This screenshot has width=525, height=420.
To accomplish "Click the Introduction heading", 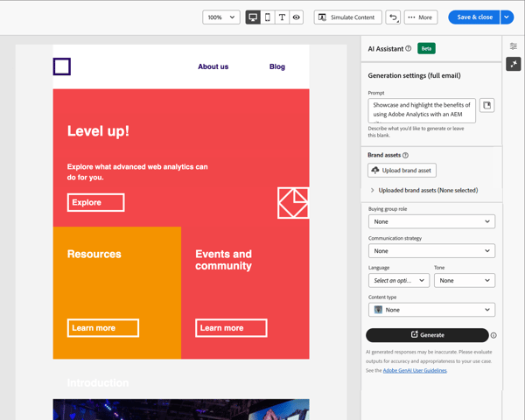I will pos(98,382).
